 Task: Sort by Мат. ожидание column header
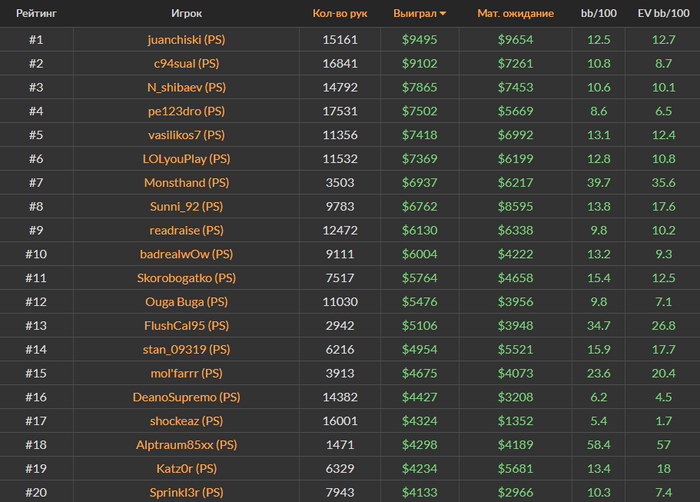[515, 14]
